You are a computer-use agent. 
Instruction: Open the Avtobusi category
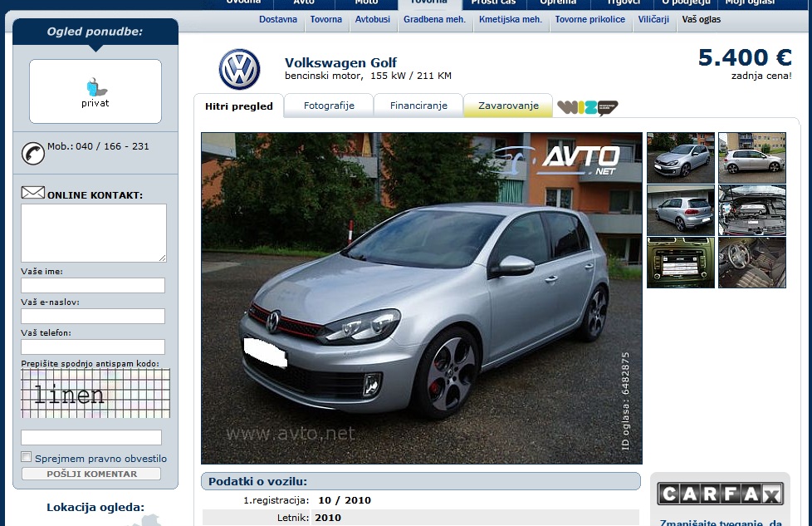372,20
